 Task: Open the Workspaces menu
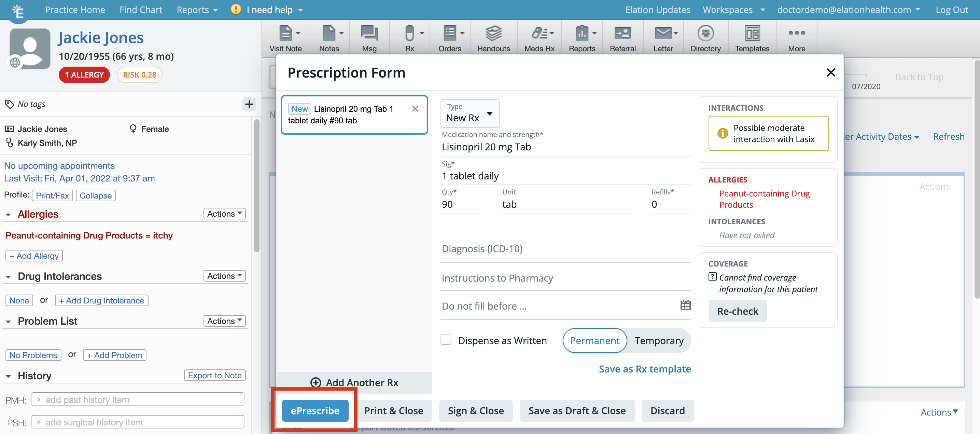[733, 10]
